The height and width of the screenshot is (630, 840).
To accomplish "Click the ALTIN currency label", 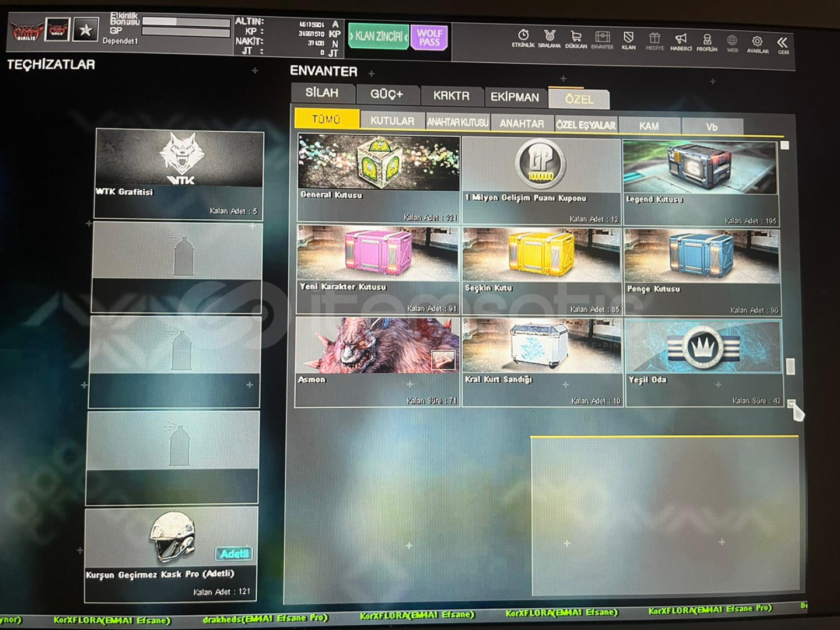I will tap(249, 21).
